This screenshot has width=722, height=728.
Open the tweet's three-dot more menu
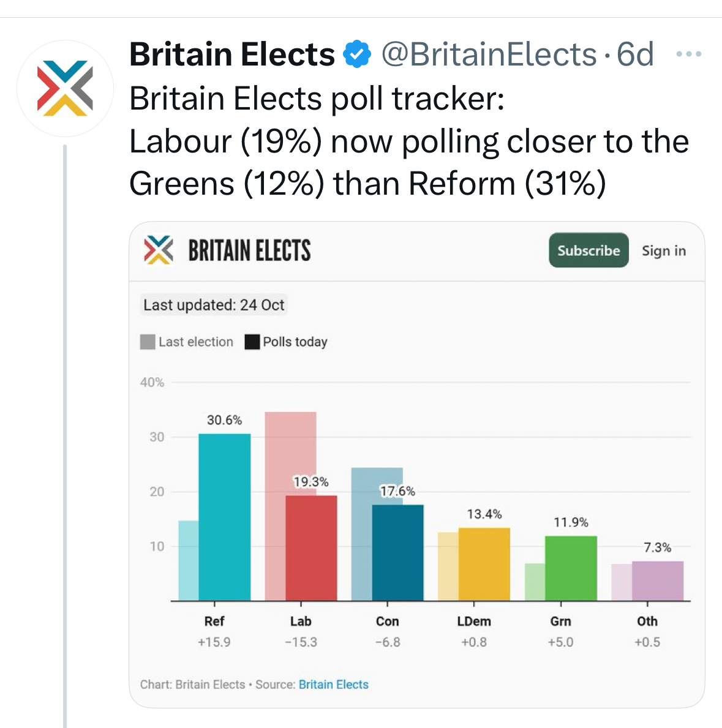click(x=689, y=54)
